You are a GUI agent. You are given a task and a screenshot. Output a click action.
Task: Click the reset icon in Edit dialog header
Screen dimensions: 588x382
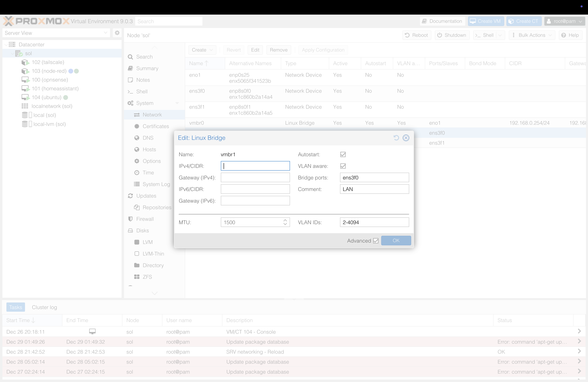click(396, 138)
